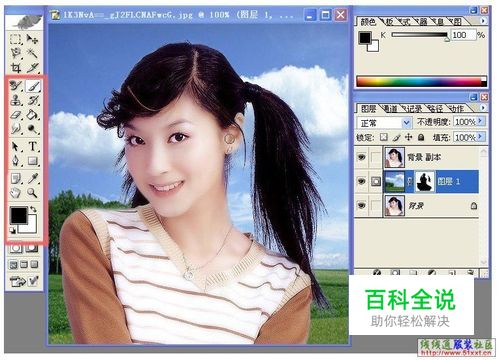Switch to the 图层 tab
The height and width of the screenshot is (360, 499).
pos(368,109)
